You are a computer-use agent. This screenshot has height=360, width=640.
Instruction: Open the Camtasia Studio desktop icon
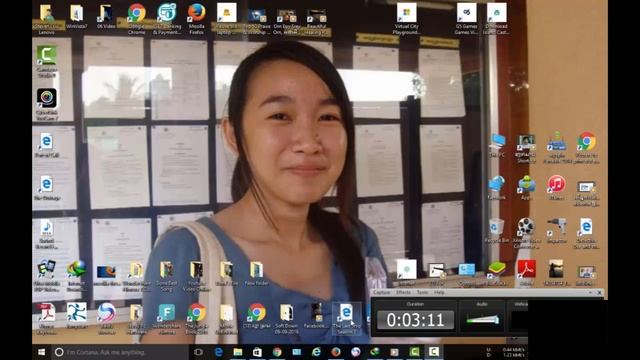tap(47, 61)
